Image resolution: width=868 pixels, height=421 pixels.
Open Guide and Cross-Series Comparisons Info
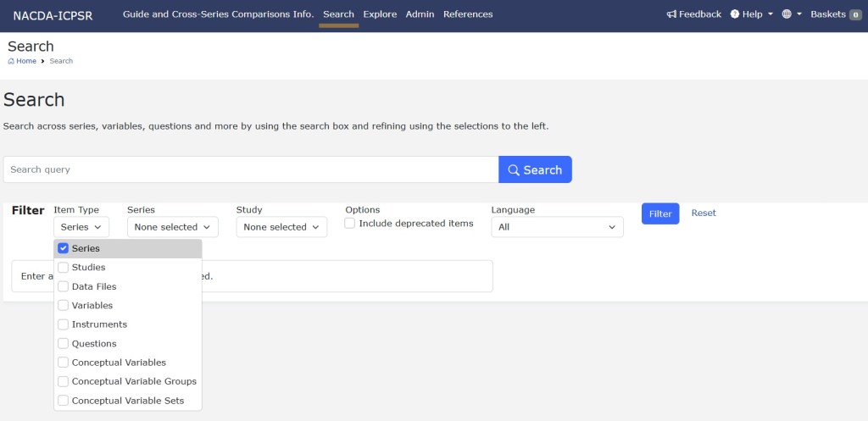(218, 14)
